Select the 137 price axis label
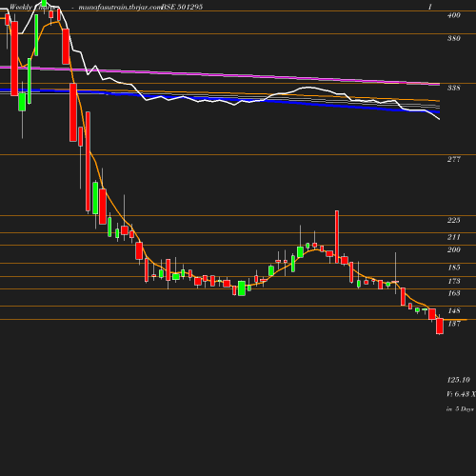This screenshot has width=476, height=476. pyautogui.click(x=453, y=324)
